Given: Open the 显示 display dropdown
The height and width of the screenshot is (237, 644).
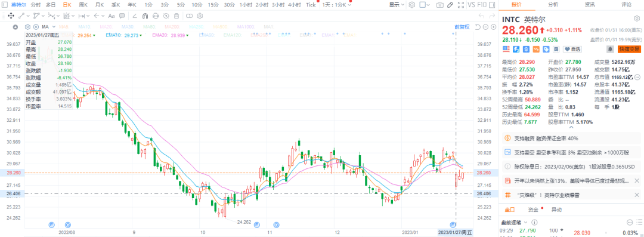Looking at the screenshot, I should pos(396,5).
